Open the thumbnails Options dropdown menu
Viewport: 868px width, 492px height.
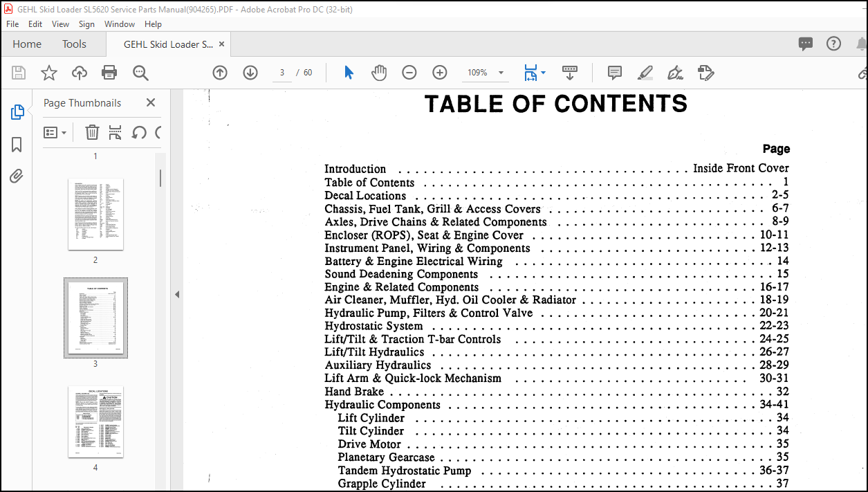(x=55, y=132)
